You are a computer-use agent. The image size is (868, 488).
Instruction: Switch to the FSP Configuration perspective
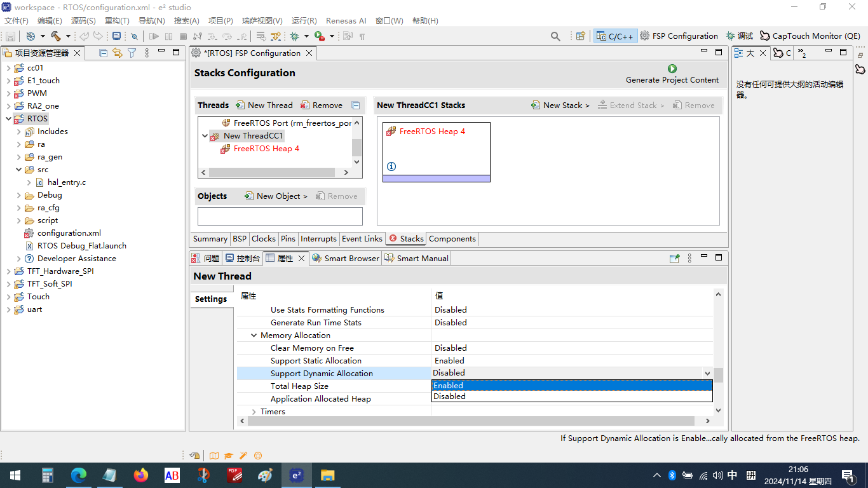point(679,36)
